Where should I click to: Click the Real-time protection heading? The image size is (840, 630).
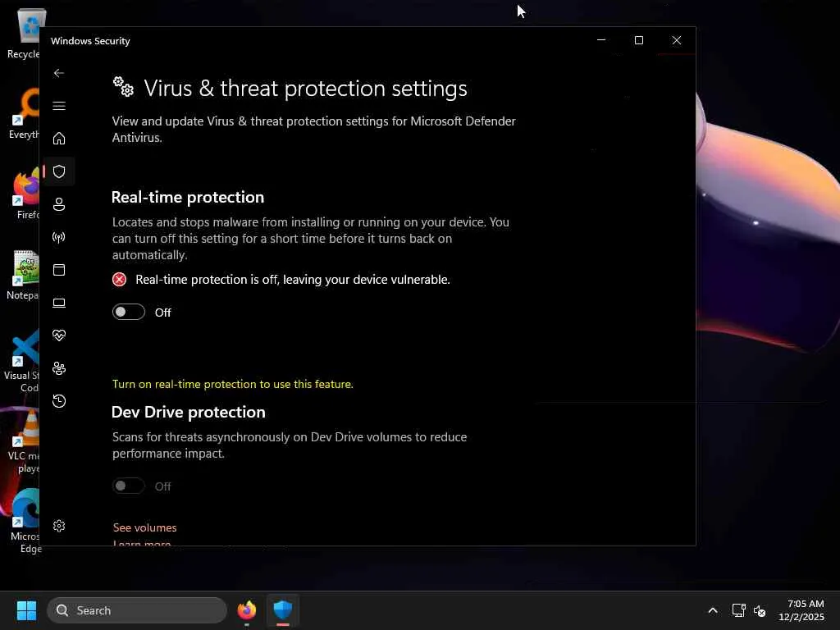[188, 197]
